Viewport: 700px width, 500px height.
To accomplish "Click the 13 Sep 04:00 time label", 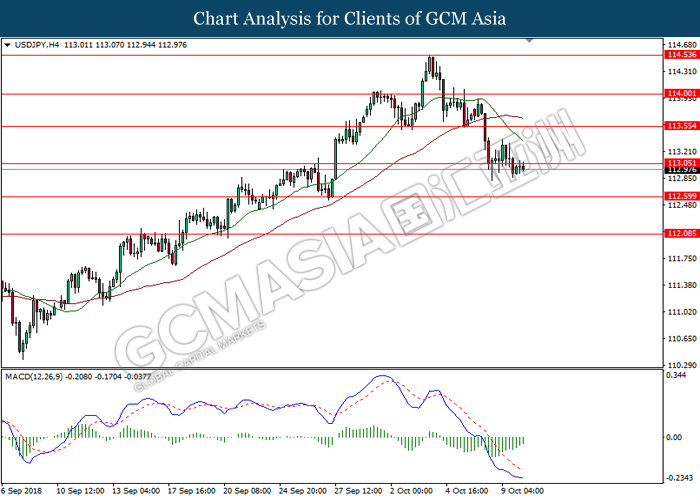I will 136,491.
